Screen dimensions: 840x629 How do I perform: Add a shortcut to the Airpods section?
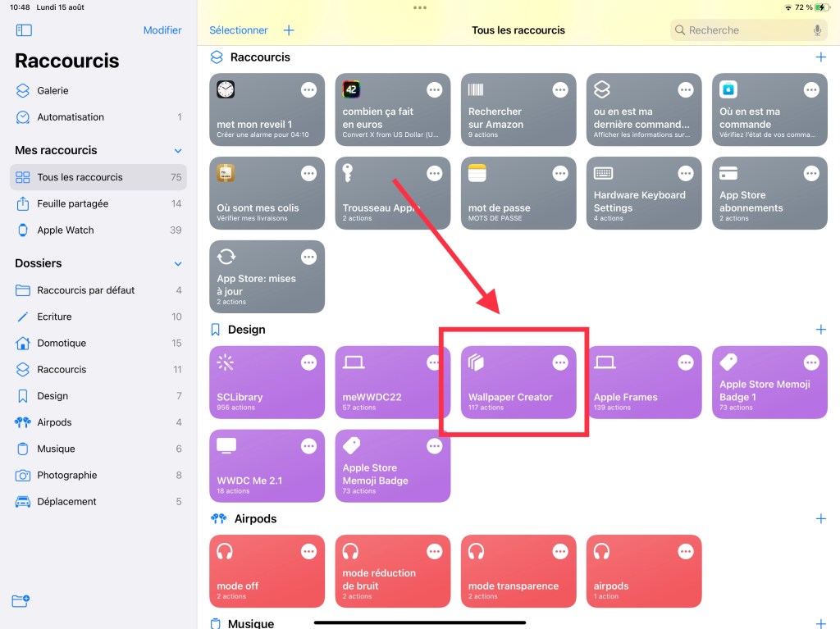coord(820,519)
